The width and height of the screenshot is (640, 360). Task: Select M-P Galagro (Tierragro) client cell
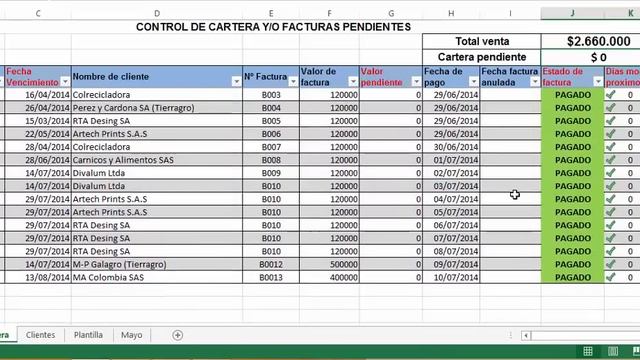[157, 264]
